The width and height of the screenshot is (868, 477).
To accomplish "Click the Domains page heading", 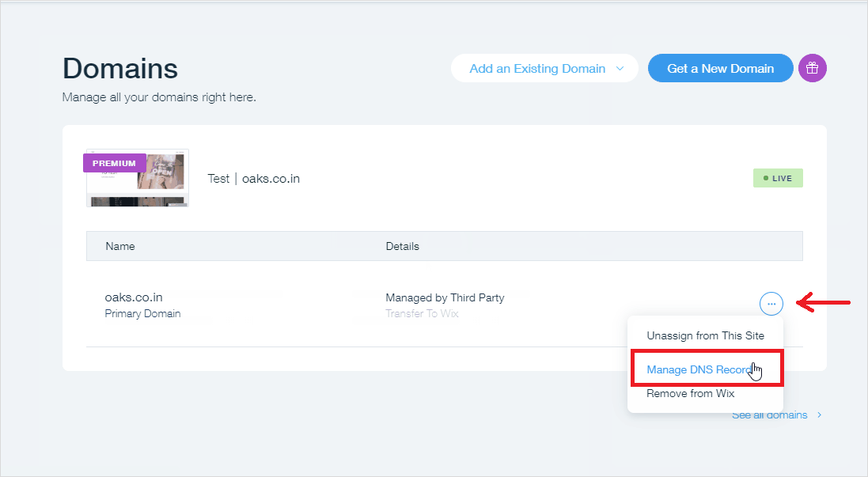I will [120, 69].
